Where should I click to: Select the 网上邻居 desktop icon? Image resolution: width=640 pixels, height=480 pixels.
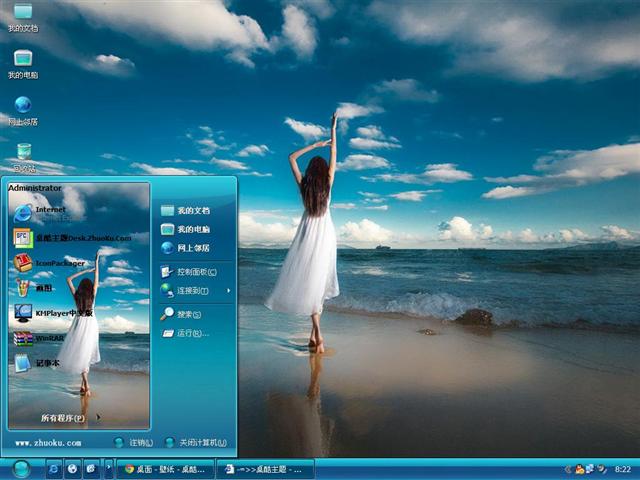coord(23,110)
